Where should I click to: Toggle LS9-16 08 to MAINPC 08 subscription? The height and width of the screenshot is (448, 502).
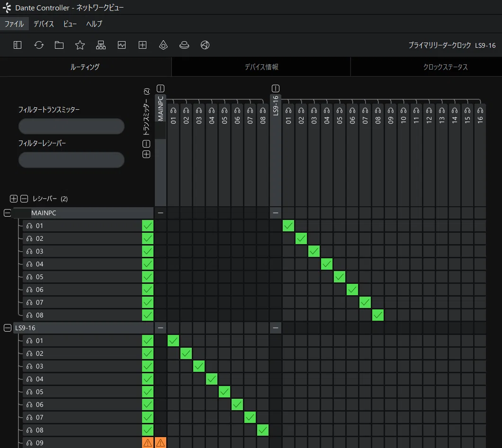(x=263, y=430)
